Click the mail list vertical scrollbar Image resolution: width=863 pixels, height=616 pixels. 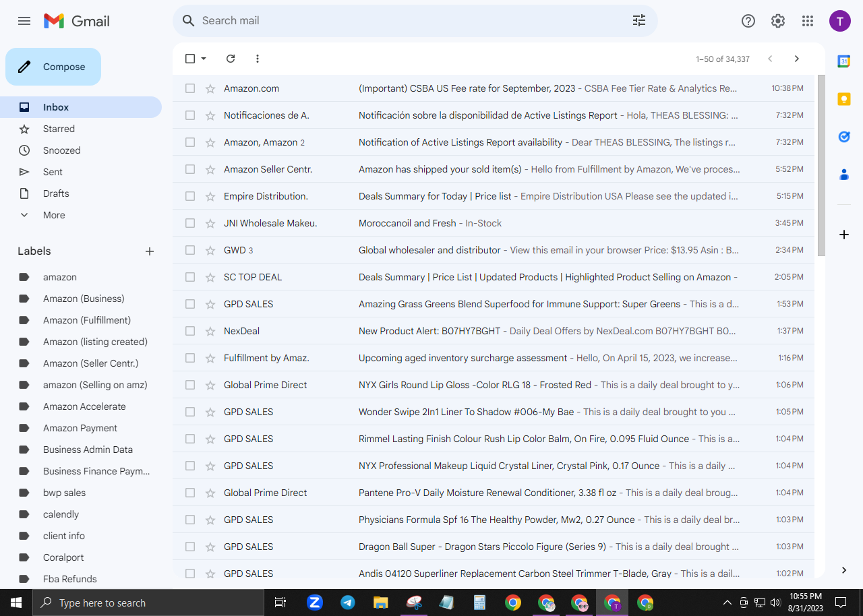[x=821, y=165]
